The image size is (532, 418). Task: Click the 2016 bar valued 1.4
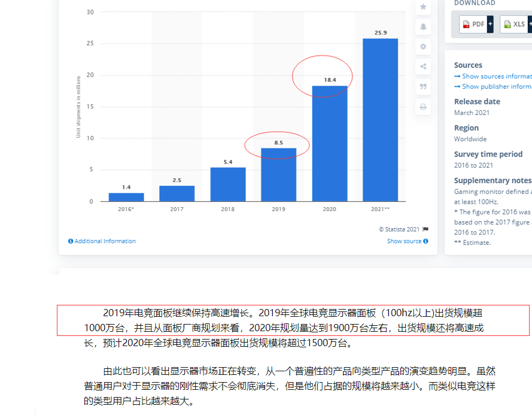(126, 197)
